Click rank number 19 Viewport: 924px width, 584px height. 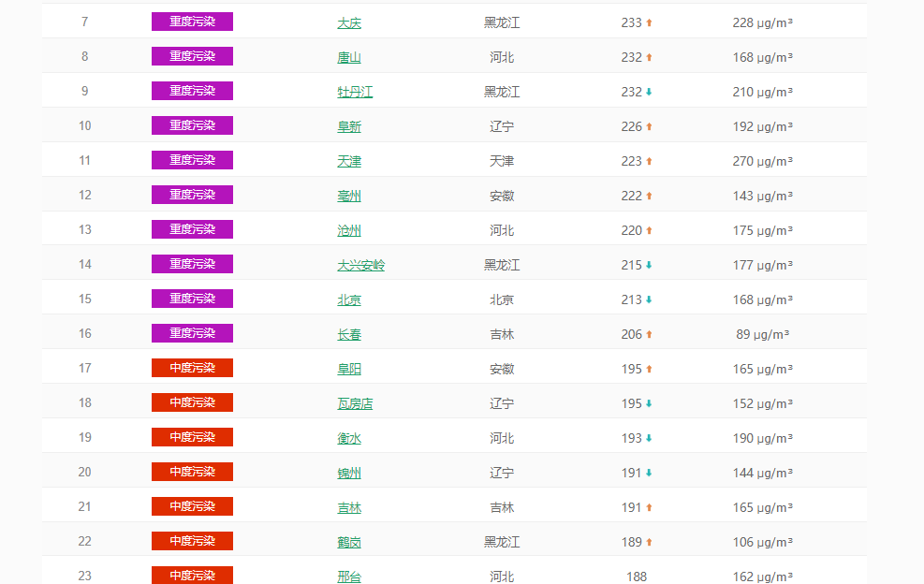pyautogui.click(x=85, y=438)
